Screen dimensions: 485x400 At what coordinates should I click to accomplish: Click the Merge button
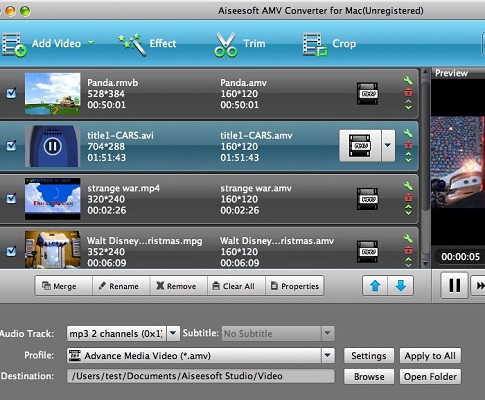click(64, 286)
